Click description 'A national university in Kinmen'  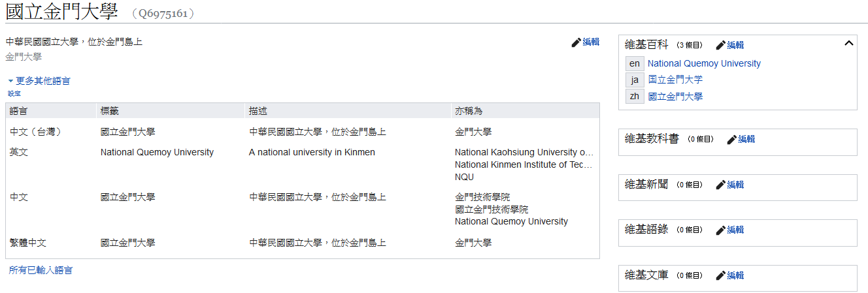[312, 152]
